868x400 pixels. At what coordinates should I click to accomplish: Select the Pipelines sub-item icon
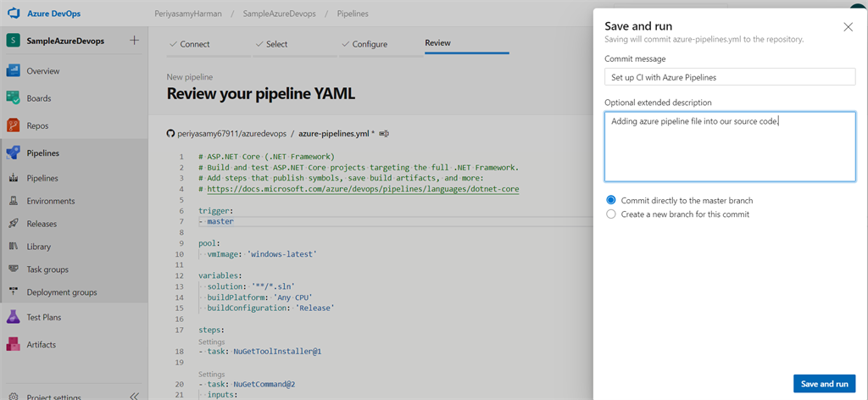tap(14, 178)
